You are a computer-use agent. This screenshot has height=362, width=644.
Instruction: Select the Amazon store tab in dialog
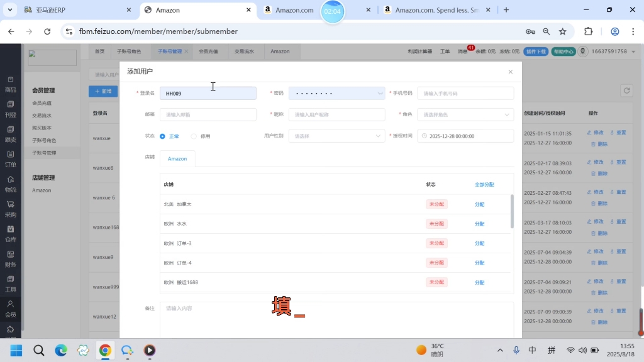pyautogui.click(x=177, y=159)
